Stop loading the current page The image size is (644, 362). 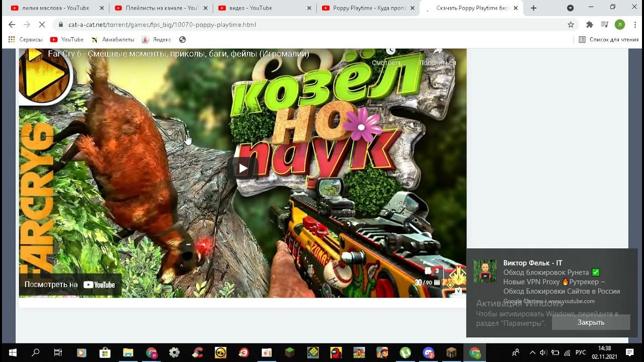(x=42, y=25)
